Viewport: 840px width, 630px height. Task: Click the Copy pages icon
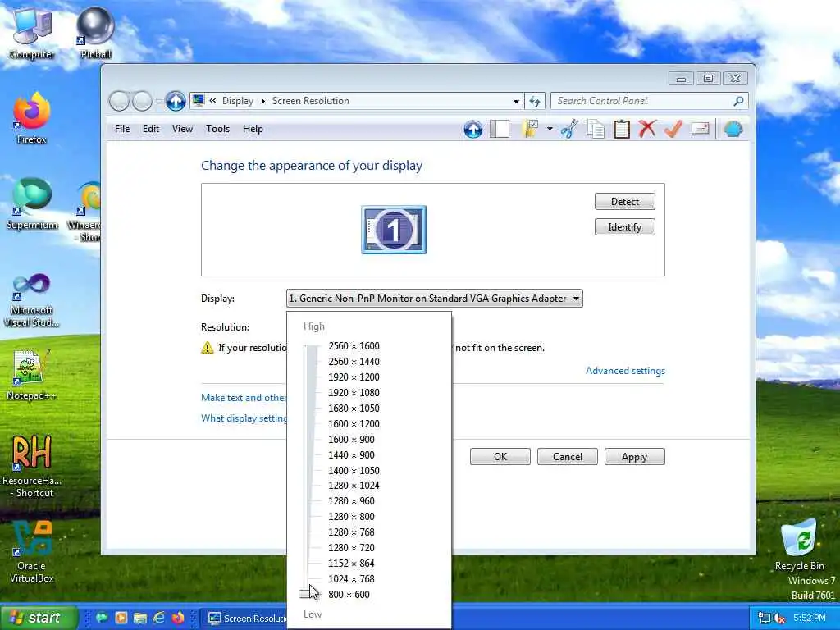(596, 129)
